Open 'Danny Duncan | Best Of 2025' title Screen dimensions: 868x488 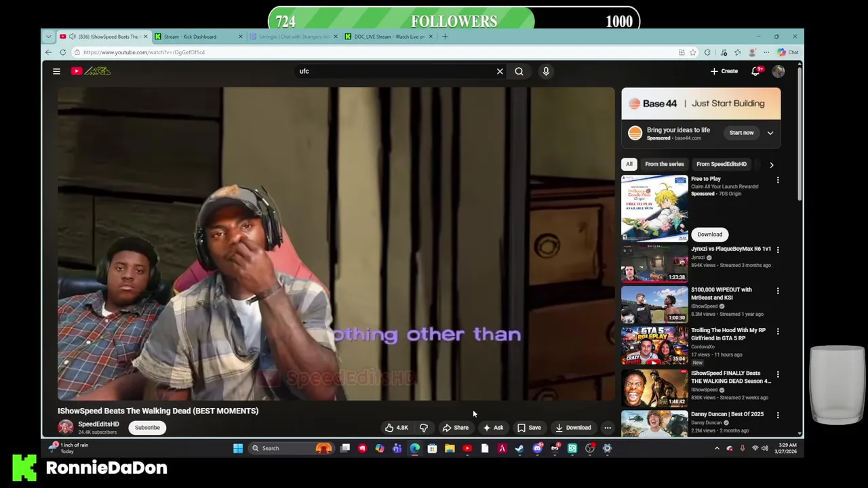tap(727, 414)
